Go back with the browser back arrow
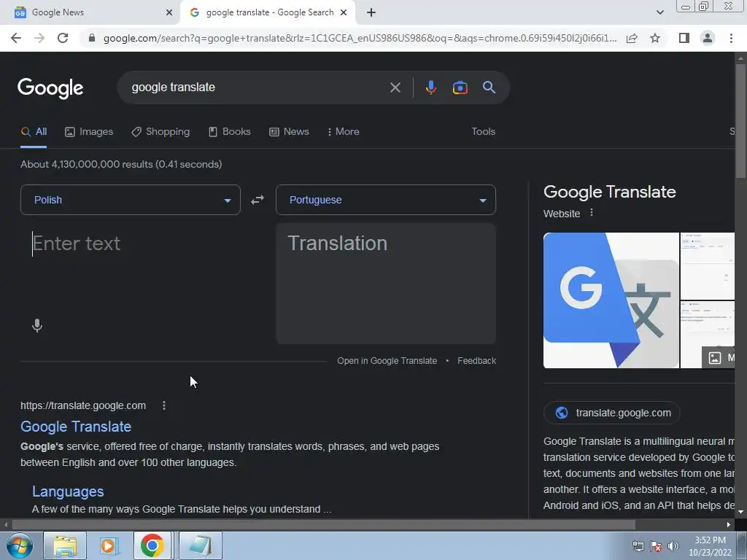This screenshot has width=747, height=560. coord(16,38)
